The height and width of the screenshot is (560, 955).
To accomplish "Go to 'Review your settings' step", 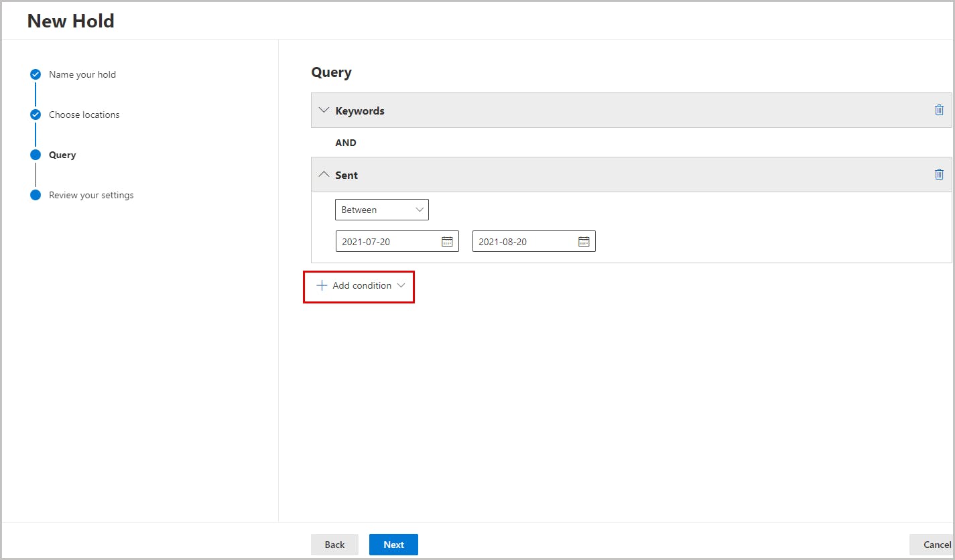I will pos(91,195).
